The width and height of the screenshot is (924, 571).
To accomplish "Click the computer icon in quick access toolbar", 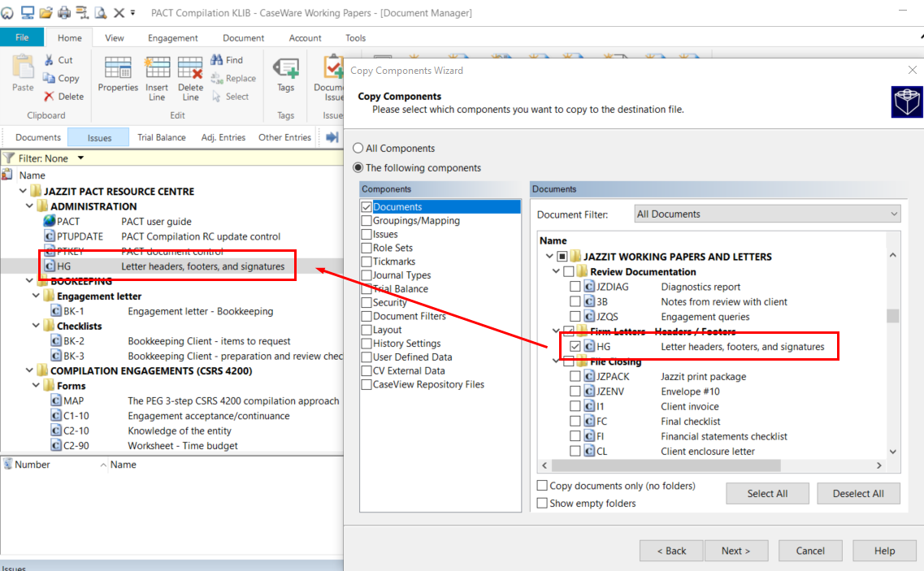I will coord(27,12).
